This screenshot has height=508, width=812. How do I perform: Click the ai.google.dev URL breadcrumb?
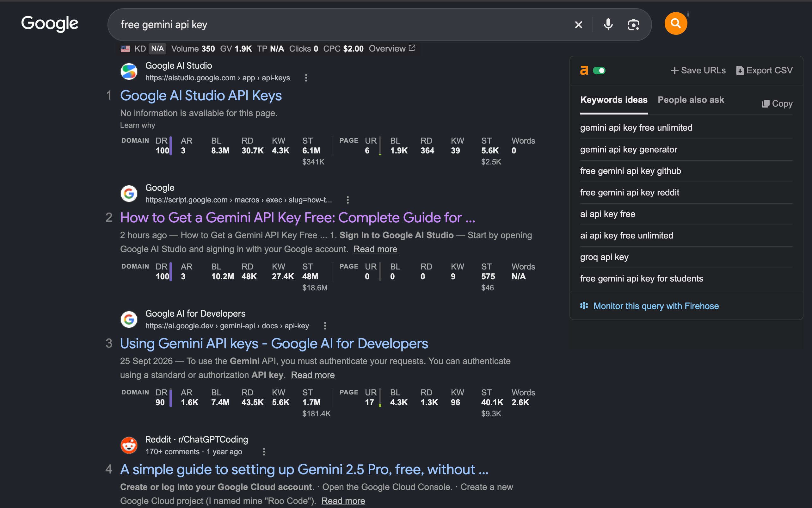coord(227,326)
